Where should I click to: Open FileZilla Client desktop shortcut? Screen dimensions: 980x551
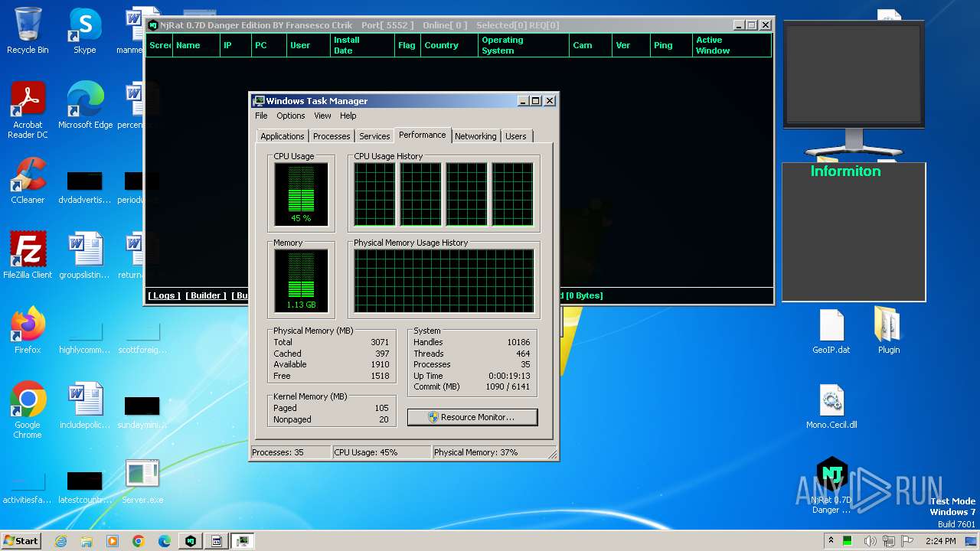pos(28,256)
